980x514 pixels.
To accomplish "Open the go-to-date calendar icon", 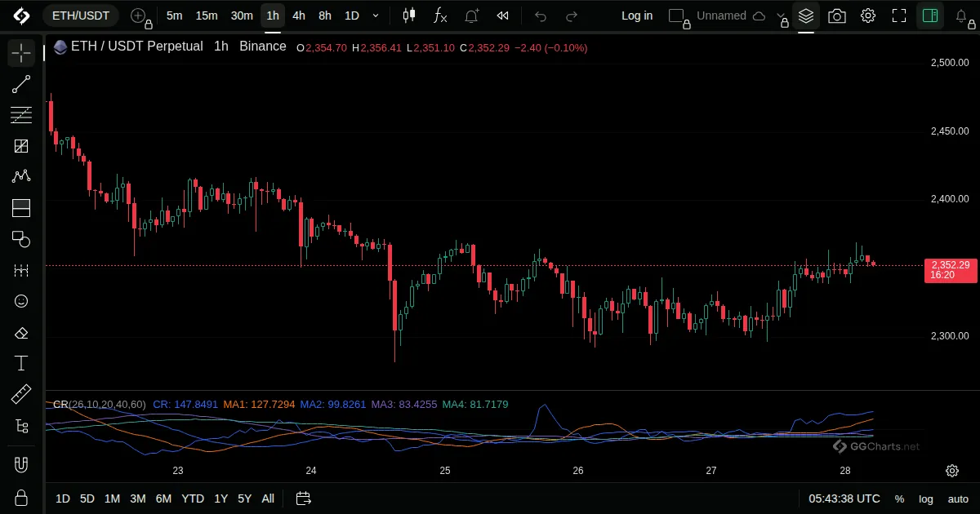I will pyautogui.click(x=303, y=498).
